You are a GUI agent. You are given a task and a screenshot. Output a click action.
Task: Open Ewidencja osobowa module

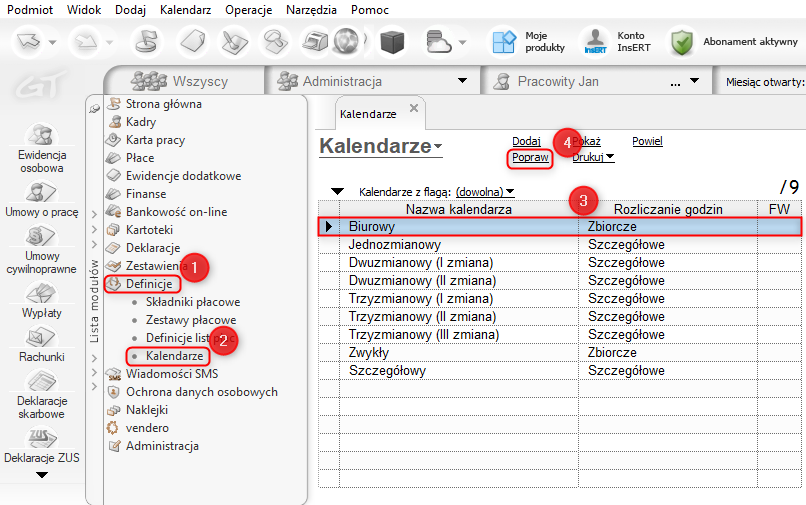[42, 149]
